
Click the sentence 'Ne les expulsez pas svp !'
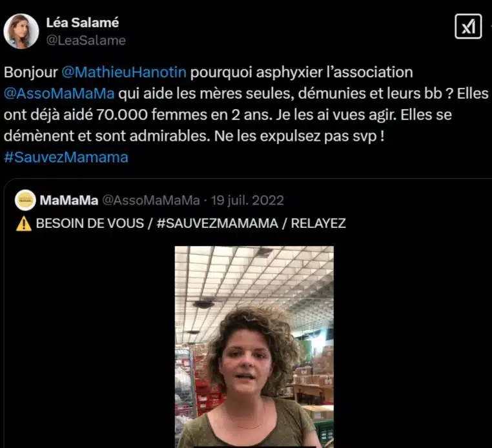[x=300, y=136]
